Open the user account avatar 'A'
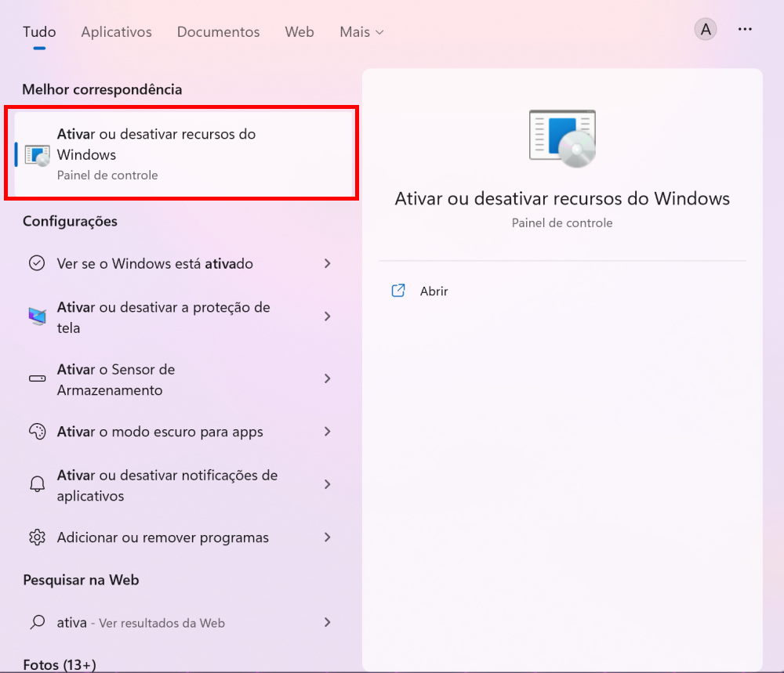The height and width of the screenshot is (673, 784). coord(706,30)
